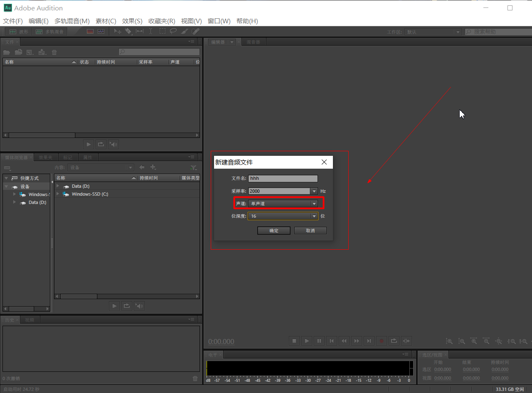Select the Razor tool

[x=128, y=32]
